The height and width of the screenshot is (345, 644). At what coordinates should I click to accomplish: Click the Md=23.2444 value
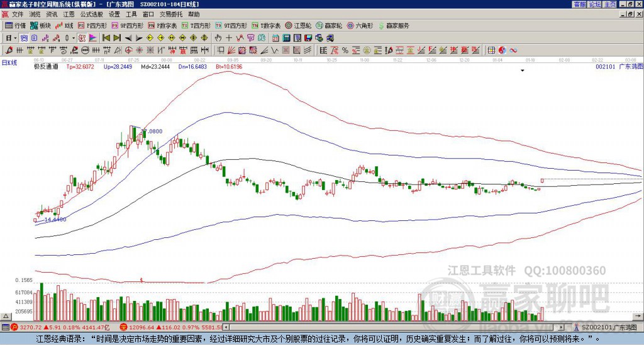155,66
